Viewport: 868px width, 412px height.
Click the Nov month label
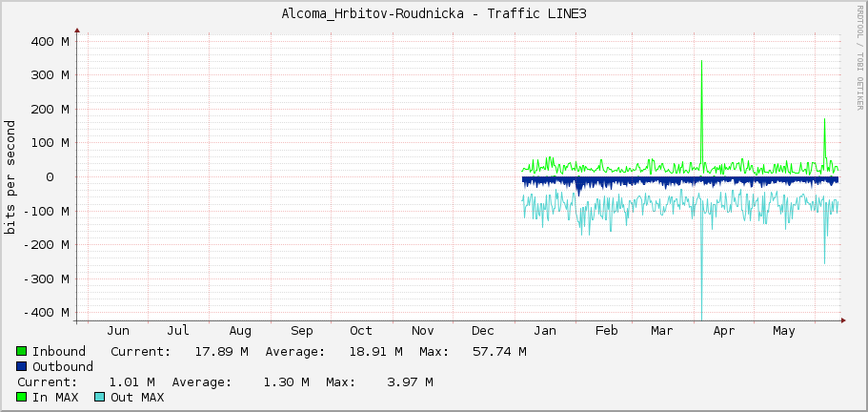[x=422, y=331]
